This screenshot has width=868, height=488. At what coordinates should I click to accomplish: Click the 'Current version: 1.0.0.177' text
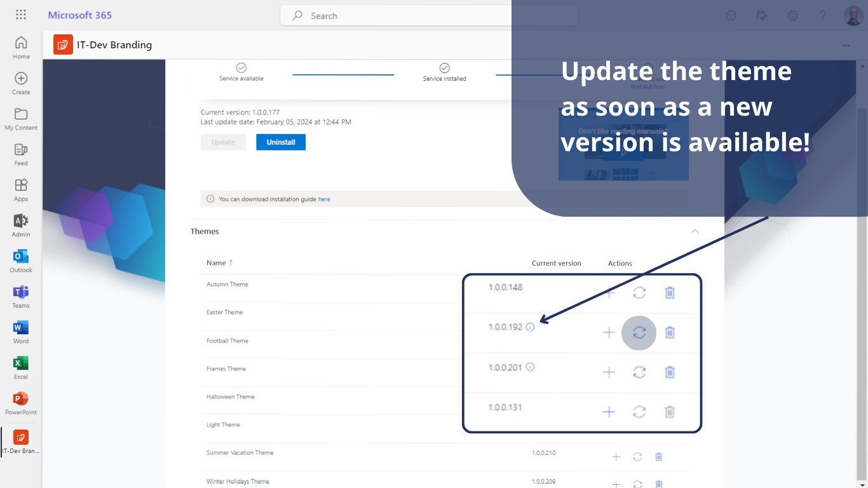click(240, 112)
